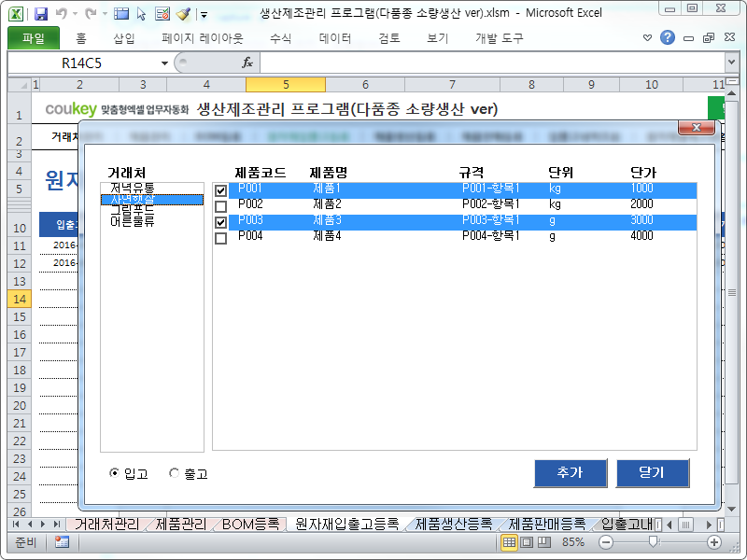Open the 페이지 레이아웃 ribbon tab
747x560 pixels.
tap(203, 38)
